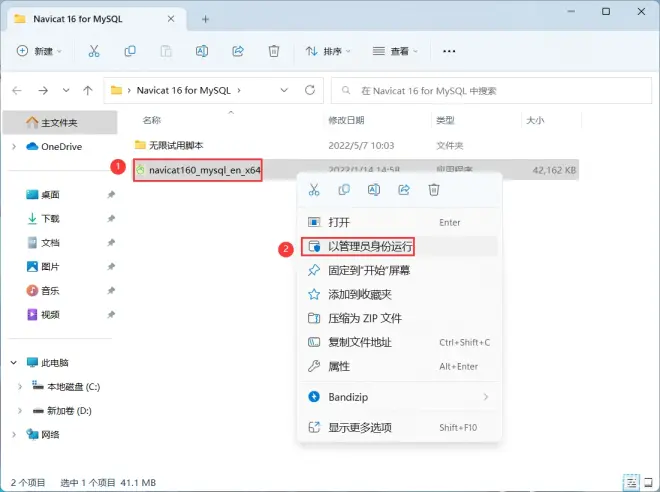660x492 pixels.
Task: Open 视频 in quick access
Action: tap(43, 314)
